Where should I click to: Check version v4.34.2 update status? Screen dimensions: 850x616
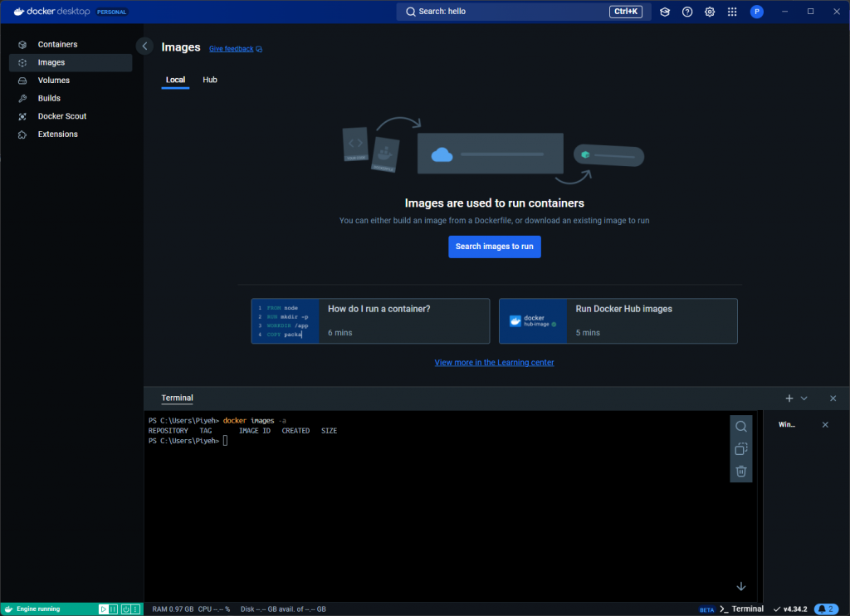click(790, 609)
